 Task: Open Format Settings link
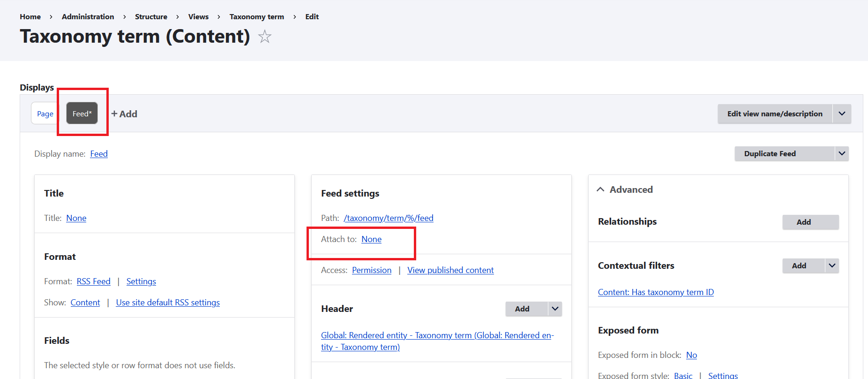click(141, 281)
